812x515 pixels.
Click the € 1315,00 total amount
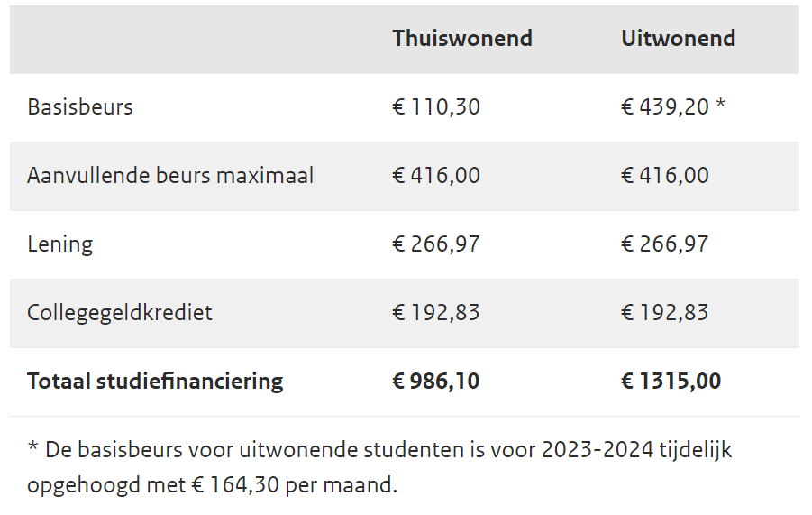pyautogui.click(x=671, y=382)
